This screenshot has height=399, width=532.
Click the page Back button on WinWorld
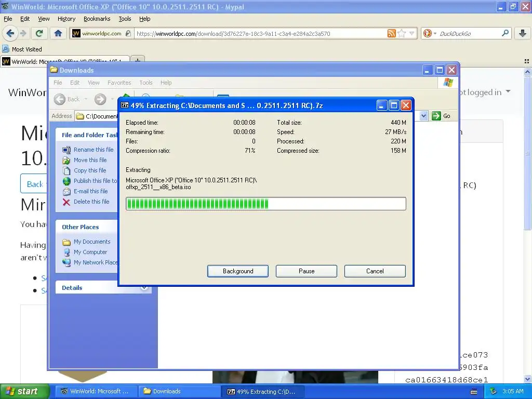[33, 184]
